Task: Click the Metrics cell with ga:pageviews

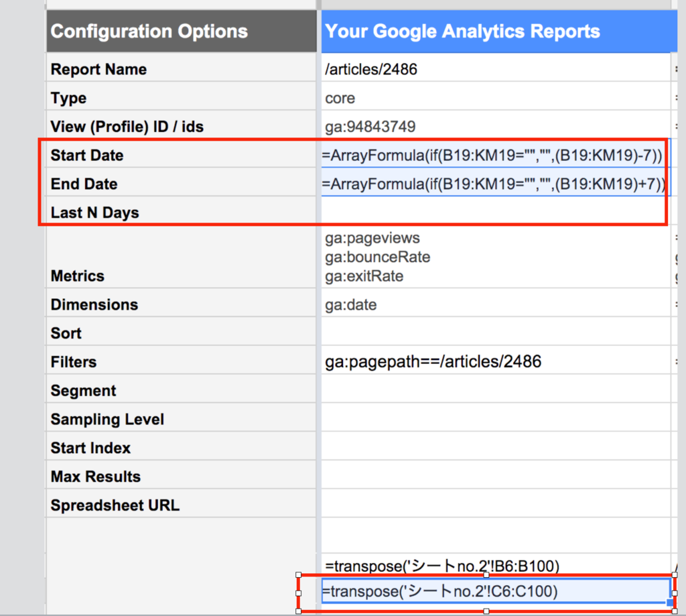Action: [x=496, y=257]
